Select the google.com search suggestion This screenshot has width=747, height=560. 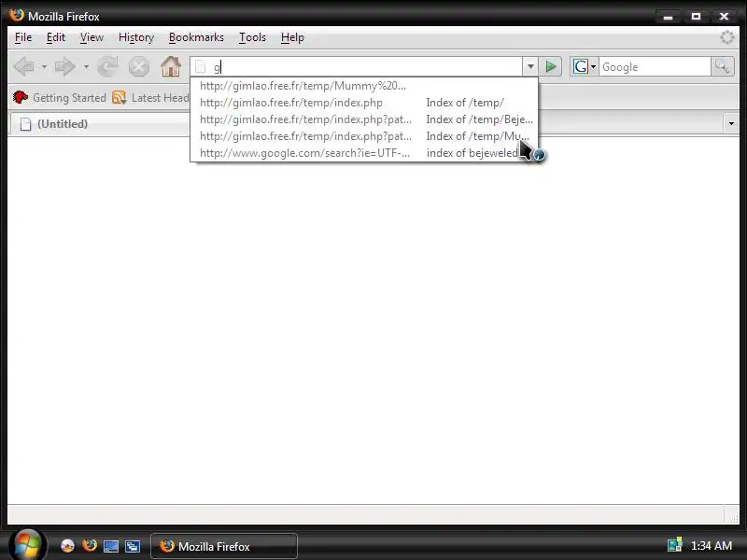pos(364,153)
